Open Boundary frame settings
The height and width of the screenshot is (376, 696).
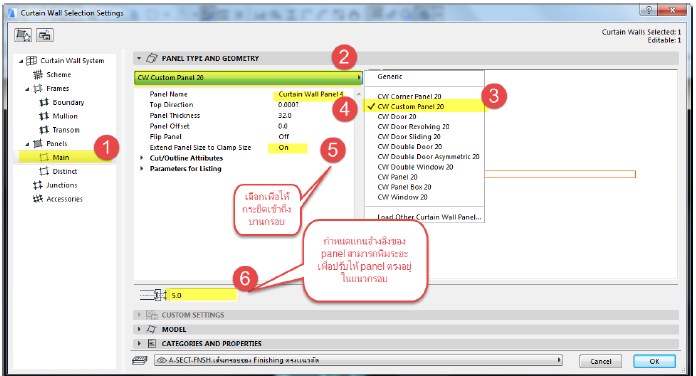pos(68,102)
